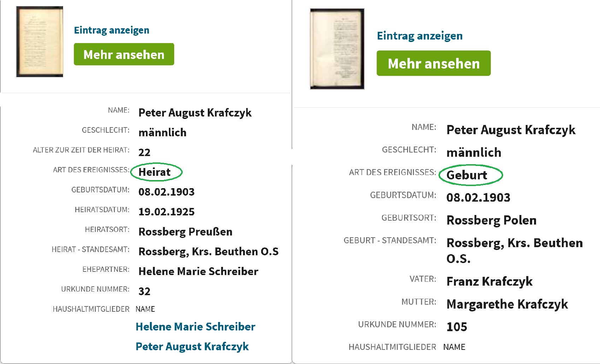Open household member link Peter August Krafczyk
600x364 pixels.
[x=192, y=346]
